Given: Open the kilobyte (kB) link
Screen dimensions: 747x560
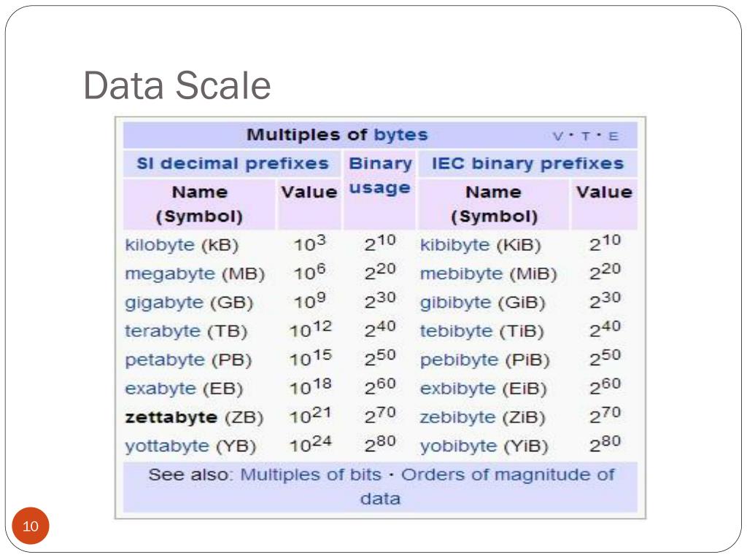Looking at the screenshot, I should point(160,245).
